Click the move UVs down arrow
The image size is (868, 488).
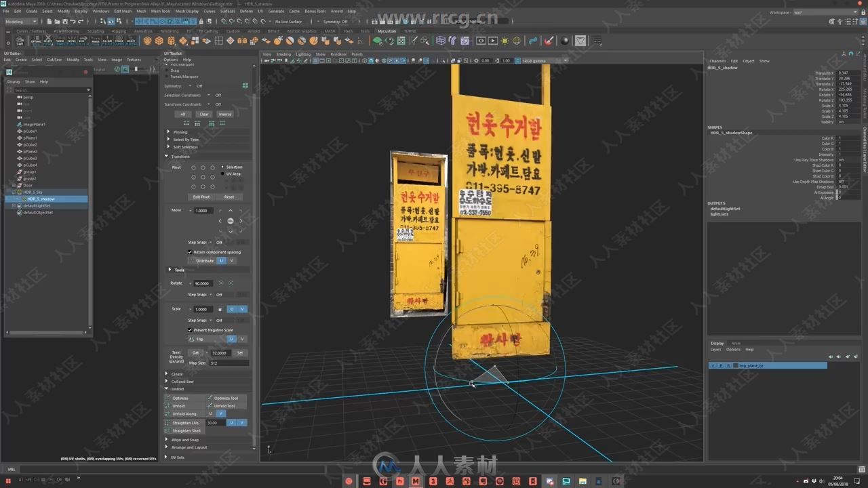point(231,231)
